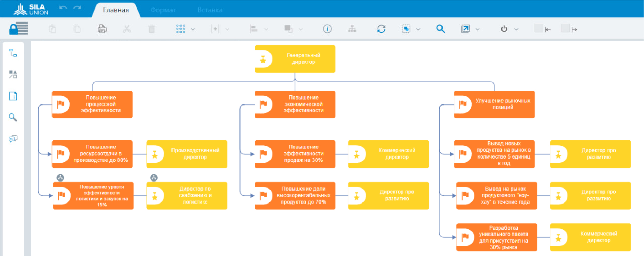Screen dimensions: 644x256
Task: Open the shapes palette icon in the sidebar
Action: [x=13, y=74]
